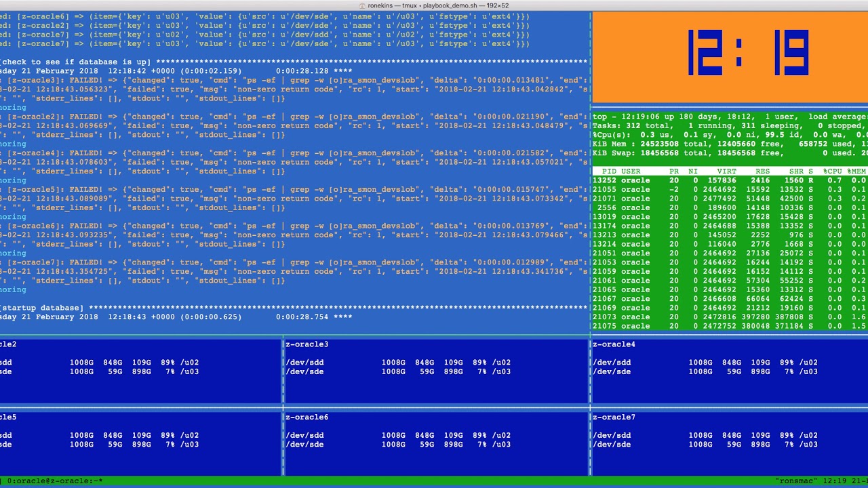This screenshot has width=868, height=488.
Task: Click the RES column header in top
Action: pyautogui.click(x=763, y=171)
